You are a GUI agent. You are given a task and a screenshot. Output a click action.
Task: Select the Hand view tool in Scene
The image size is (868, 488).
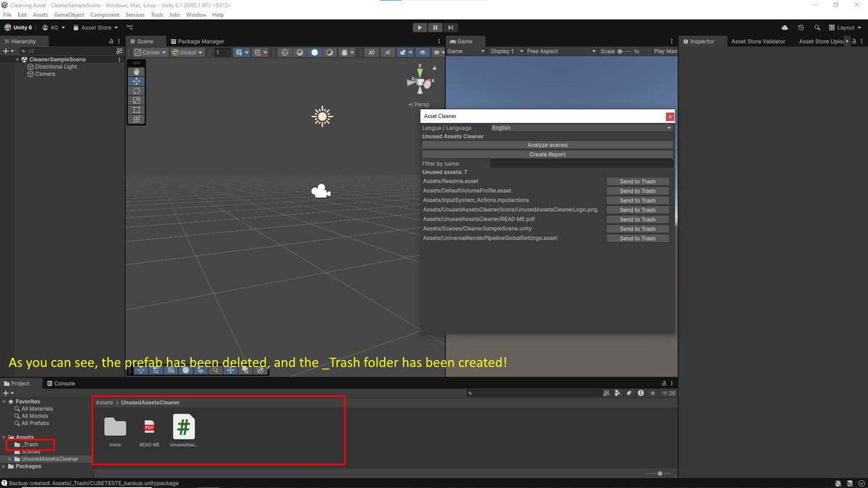tap(137, 72)
